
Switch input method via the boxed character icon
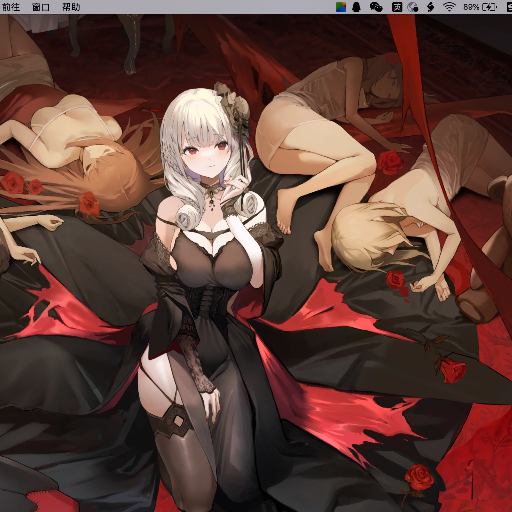pos(397,7)
